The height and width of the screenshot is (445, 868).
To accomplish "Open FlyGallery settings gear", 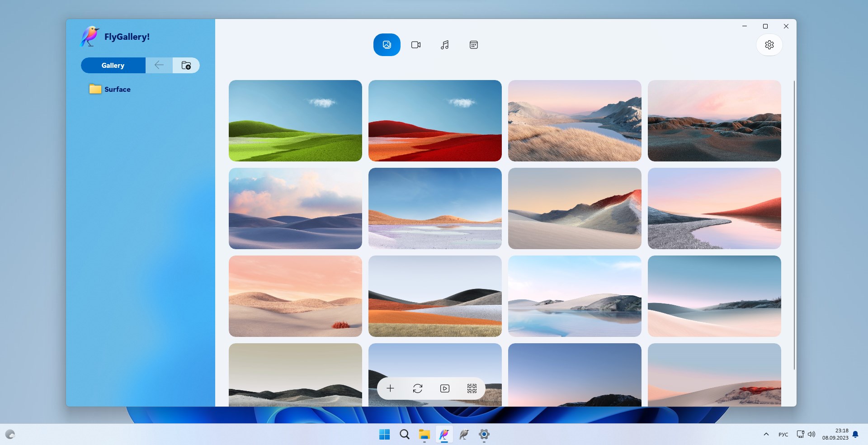I will click(769, 45).
